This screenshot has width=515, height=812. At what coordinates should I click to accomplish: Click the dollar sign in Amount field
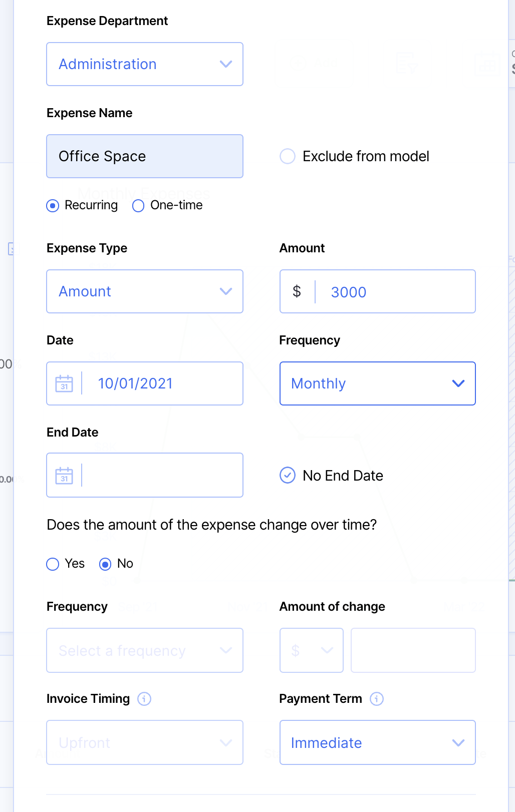point(297,291)
